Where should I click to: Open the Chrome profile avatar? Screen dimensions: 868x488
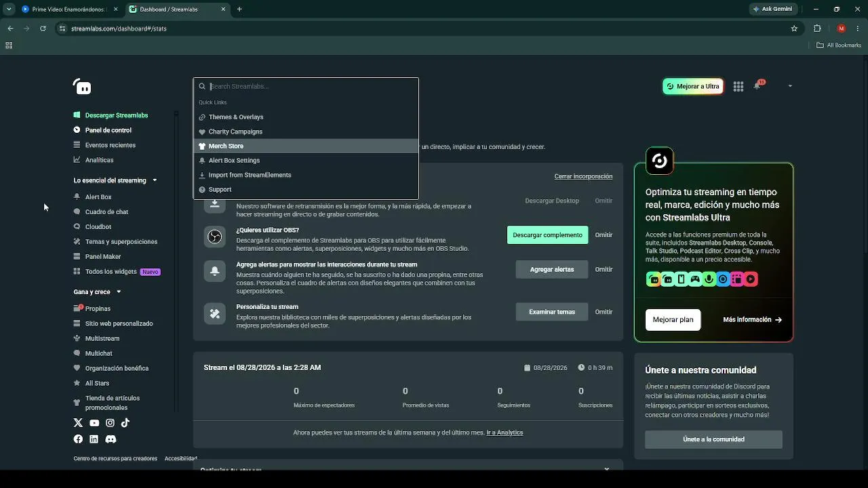842,28
